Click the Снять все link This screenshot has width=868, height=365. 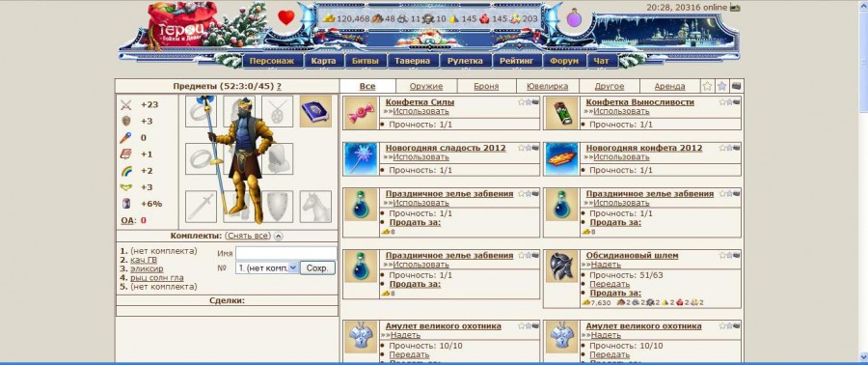coord(248,236)
